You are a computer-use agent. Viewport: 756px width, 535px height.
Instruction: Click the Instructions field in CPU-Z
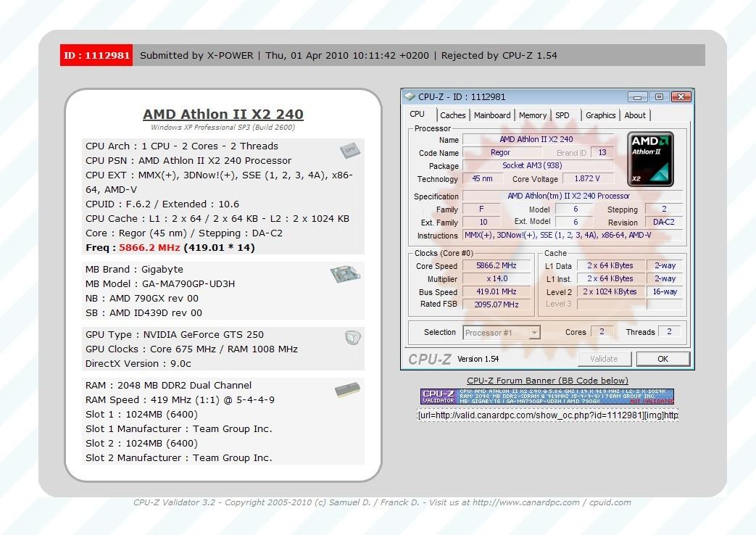click(573, 235)
